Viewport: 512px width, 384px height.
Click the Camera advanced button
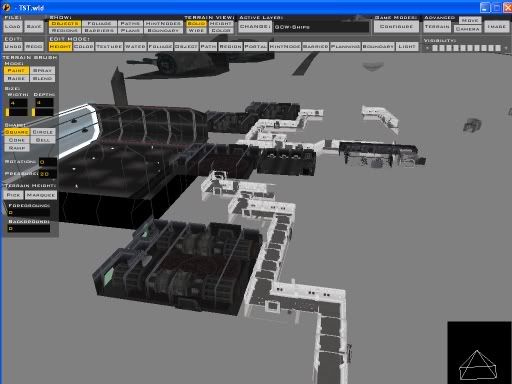pos(467,29)
